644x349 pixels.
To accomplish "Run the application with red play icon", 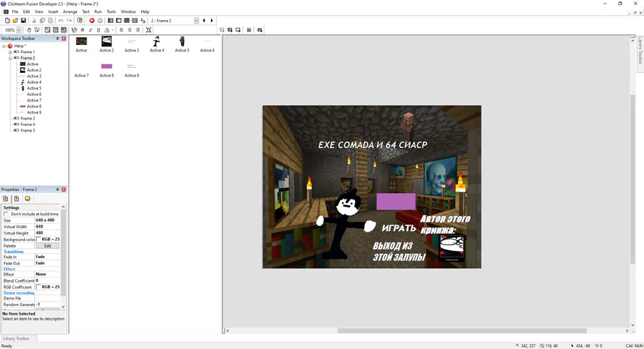I will pyautogui.click(x=92, y=21).
